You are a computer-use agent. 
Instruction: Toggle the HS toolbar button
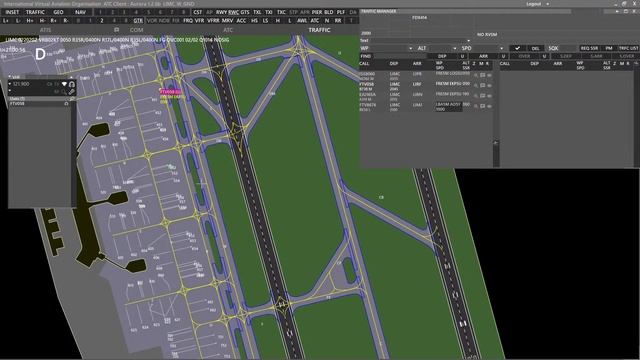[254, 20]
